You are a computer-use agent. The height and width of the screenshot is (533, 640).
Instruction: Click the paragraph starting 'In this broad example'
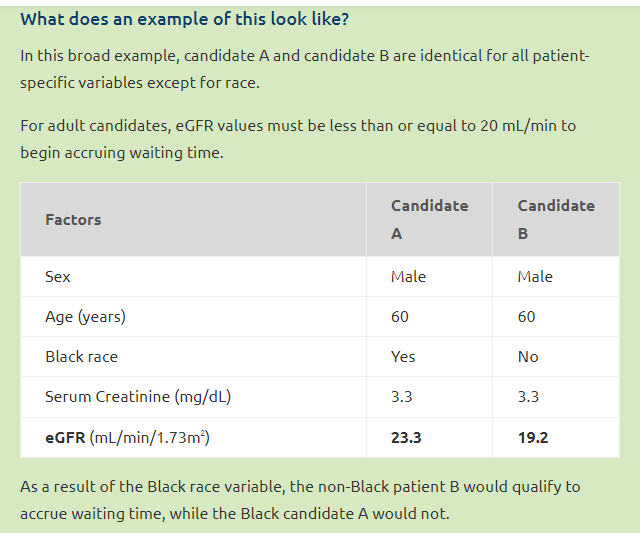[x=305, y=69]
